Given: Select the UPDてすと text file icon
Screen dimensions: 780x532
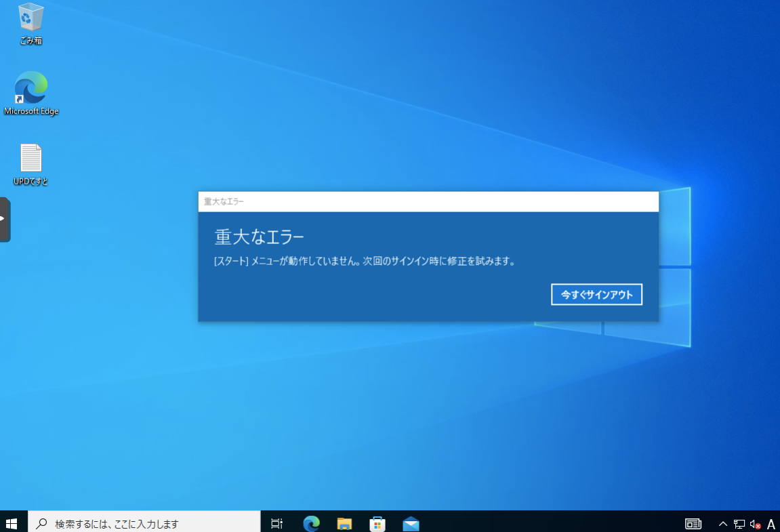Looking at the screenshot, I should (31, 165).
